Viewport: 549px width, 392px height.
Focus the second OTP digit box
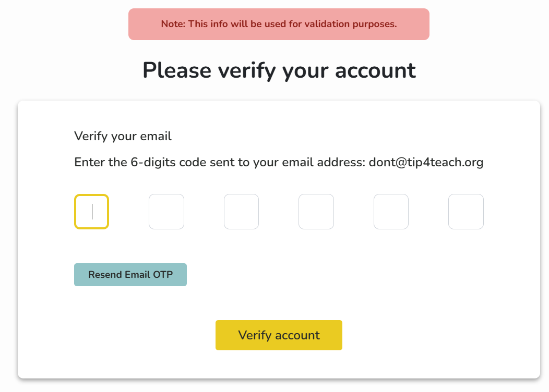point(166,212)
